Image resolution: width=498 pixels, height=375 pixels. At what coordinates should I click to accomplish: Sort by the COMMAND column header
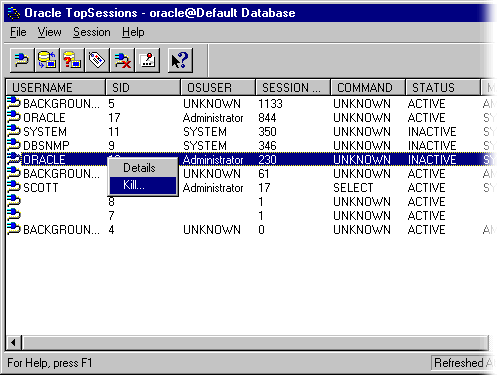(368, 88)
